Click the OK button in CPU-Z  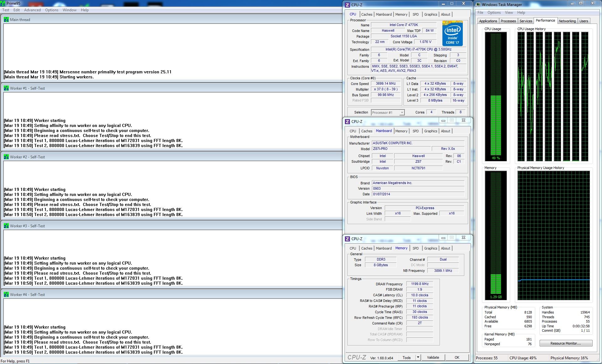coord(457,357)
